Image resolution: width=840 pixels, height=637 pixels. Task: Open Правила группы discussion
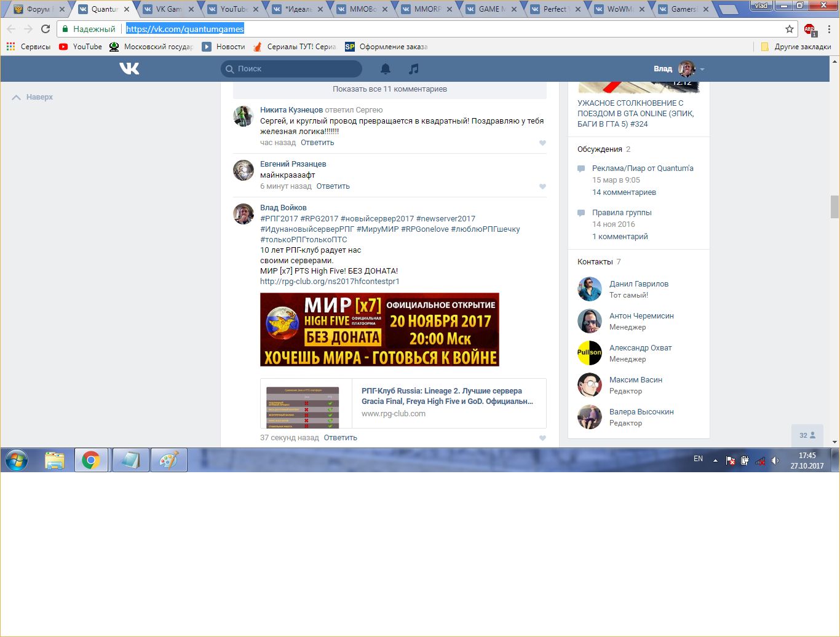point(622,213)
